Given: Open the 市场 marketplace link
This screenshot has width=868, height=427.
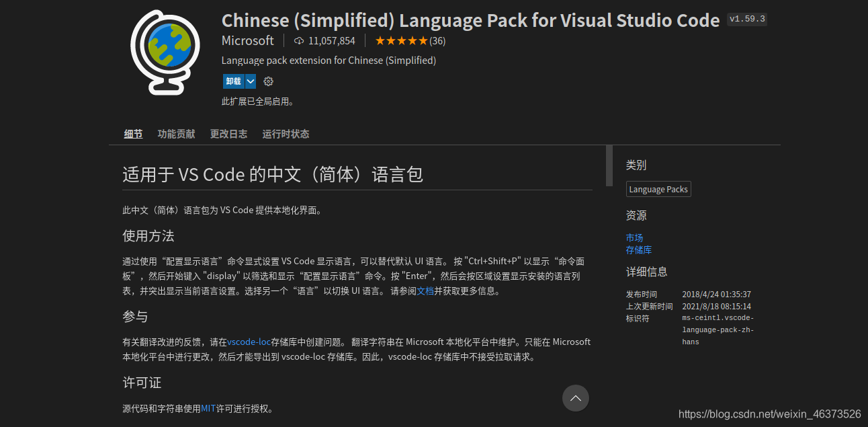Looking at the screenshot, I should pos(634,237).
